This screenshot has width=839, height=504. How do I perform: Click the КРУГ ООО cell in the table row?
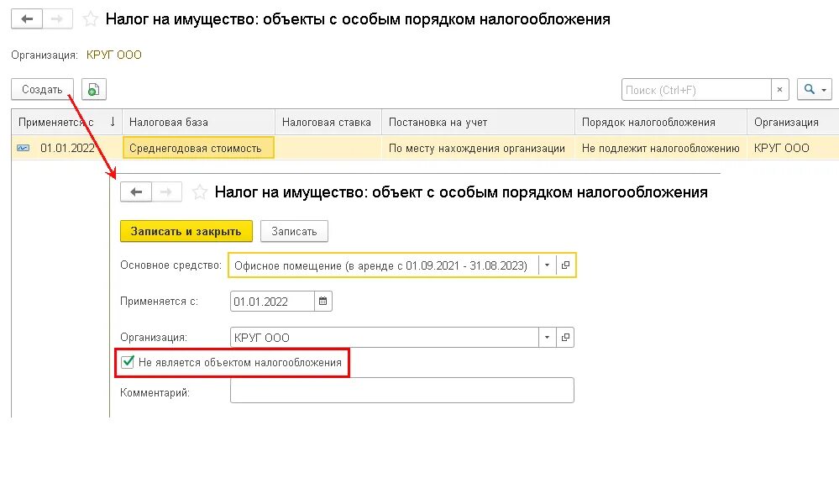(x=793, y=148)
